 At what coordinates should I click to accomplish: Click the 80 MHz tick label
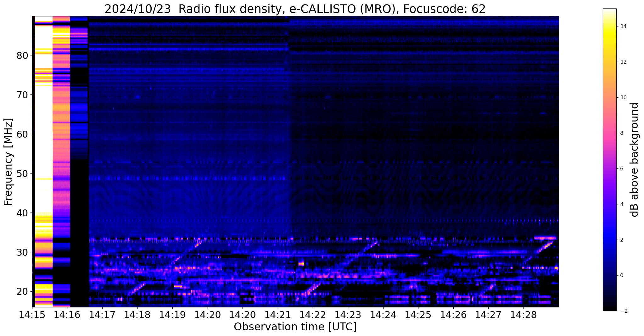click(22, 56)
